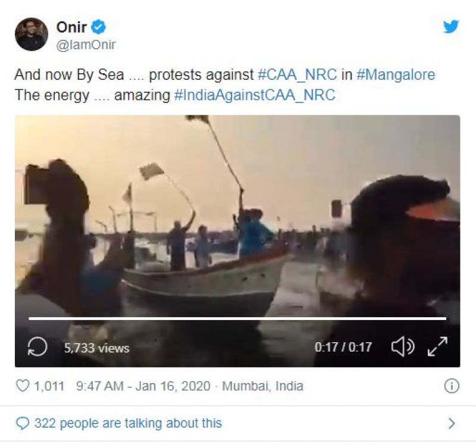
Task: Replay the video with the loop icon
Action: [x=37, y=347]
